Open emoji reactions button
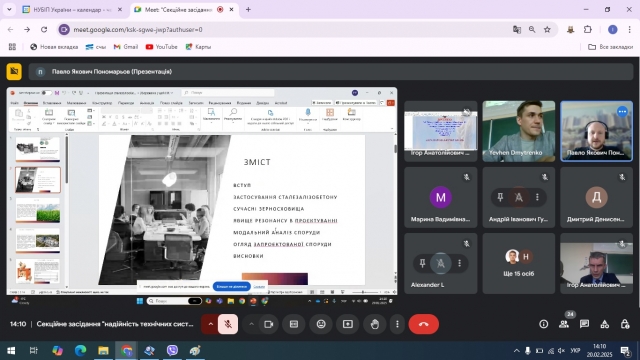 click(321, 324)
